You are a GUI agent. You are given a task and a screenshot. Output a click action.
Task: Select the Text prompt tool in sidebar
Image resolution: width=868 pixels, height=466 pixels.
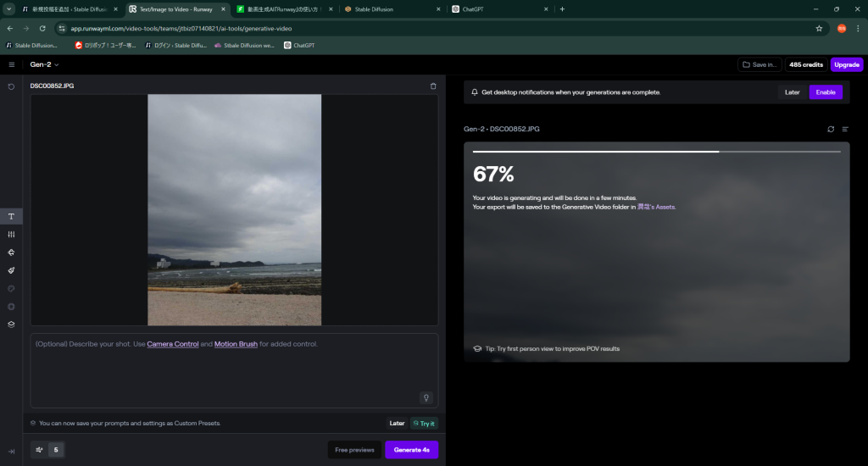(11, 216)
